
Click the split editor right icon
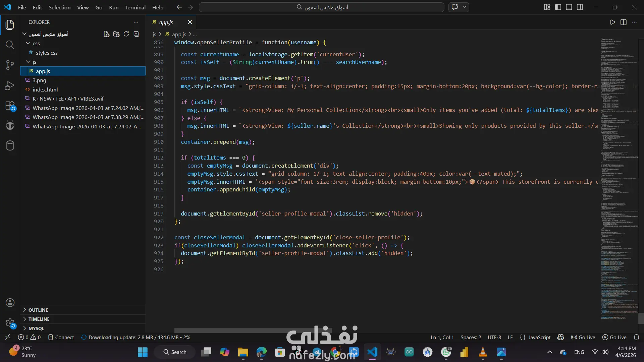coord(624,22)
